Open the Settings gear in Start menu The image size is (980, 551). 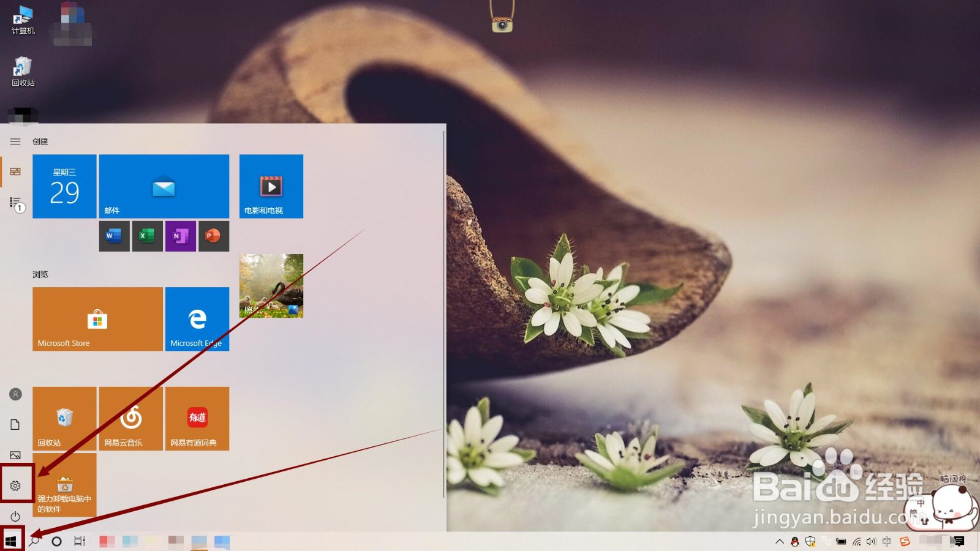coord(15,485)
